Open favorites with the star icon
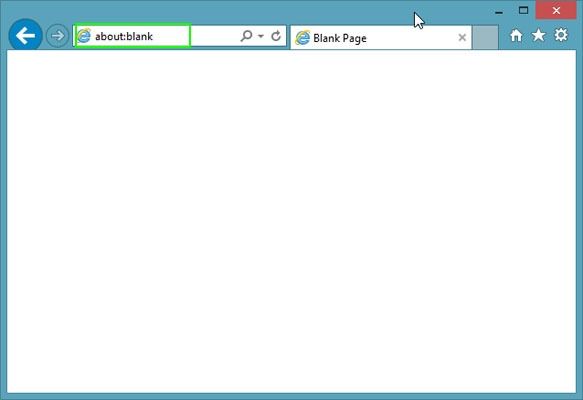The width and height of the screenshot is (583, 400). pos(538,35)
